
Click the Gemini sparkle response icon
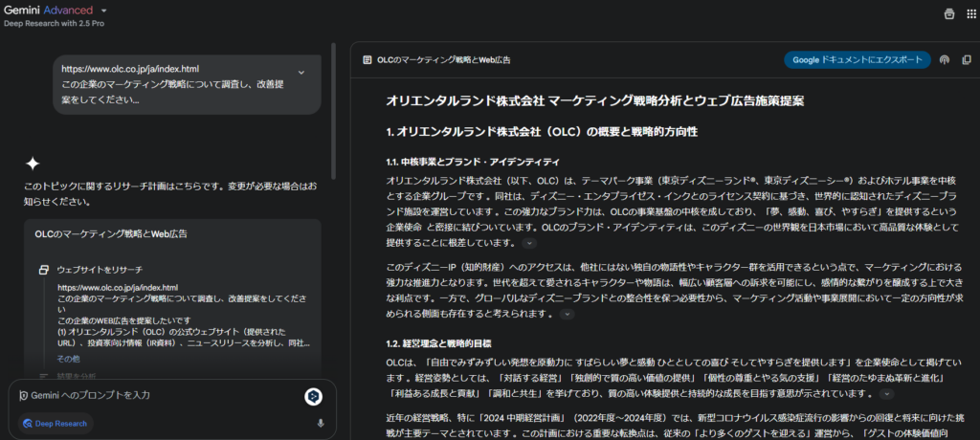33,163
